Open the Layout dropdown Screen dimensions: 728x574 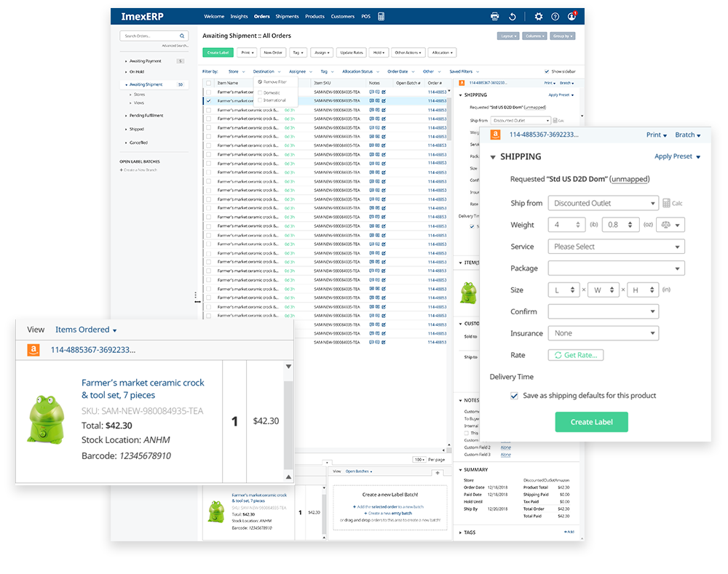click(508, 36)
